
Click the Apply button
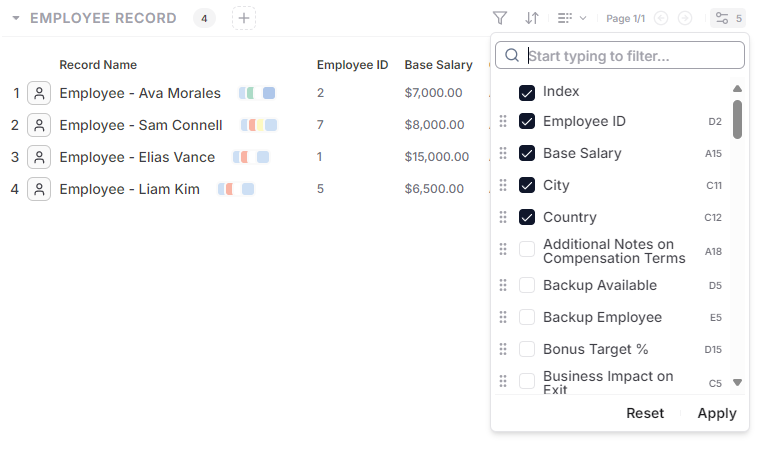point(716,413)
